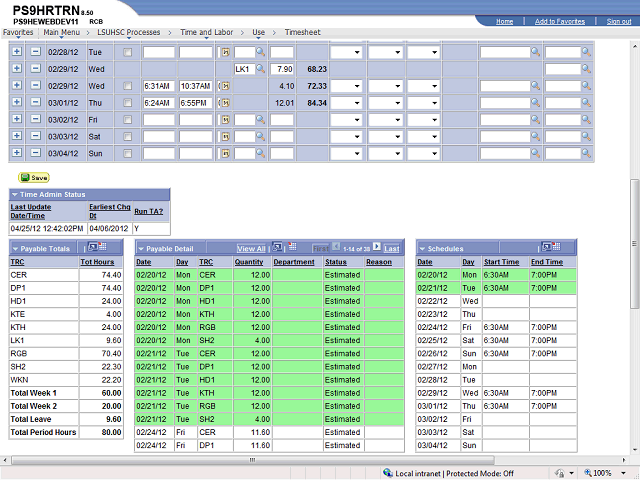Click View All in Payable Detail
Screen dimensions: 640x480
coord(251,249)
